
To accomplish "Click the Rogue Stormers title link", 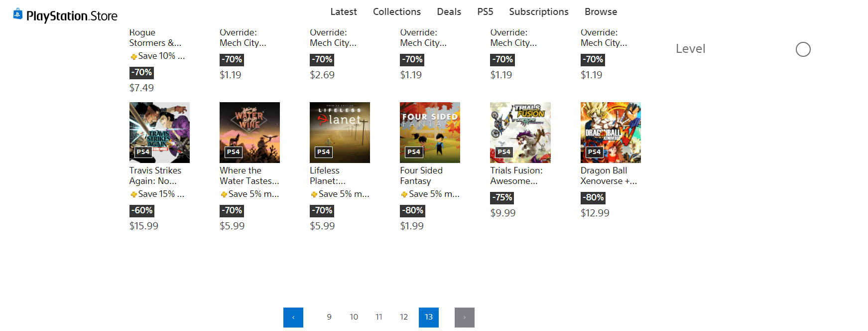I will coord(155,38).
